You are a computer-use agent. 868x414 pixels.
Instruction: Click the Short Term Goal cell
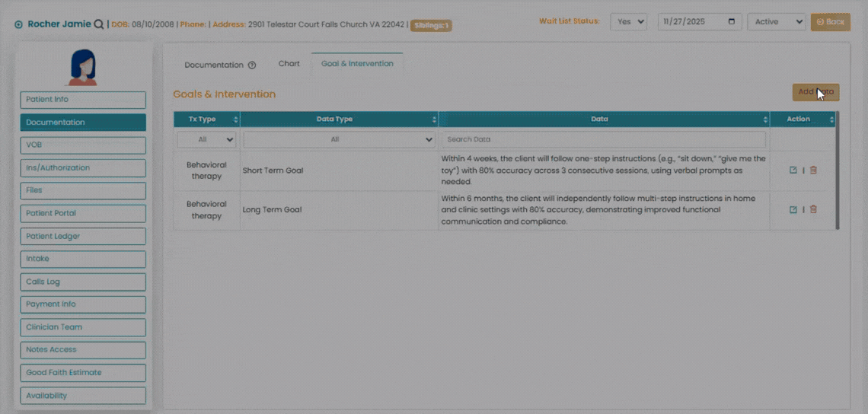(x=339, y=170)
